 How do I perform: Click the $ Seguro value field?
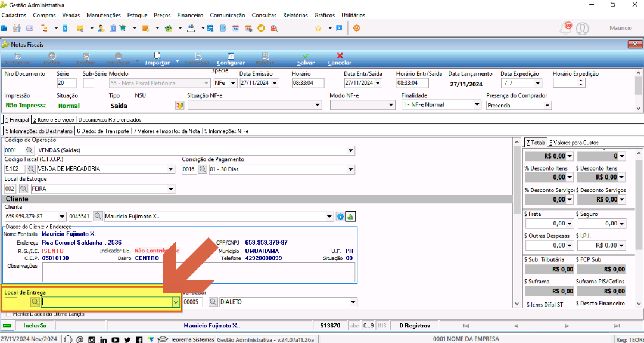pyautogui.click(x=601, y=223)
